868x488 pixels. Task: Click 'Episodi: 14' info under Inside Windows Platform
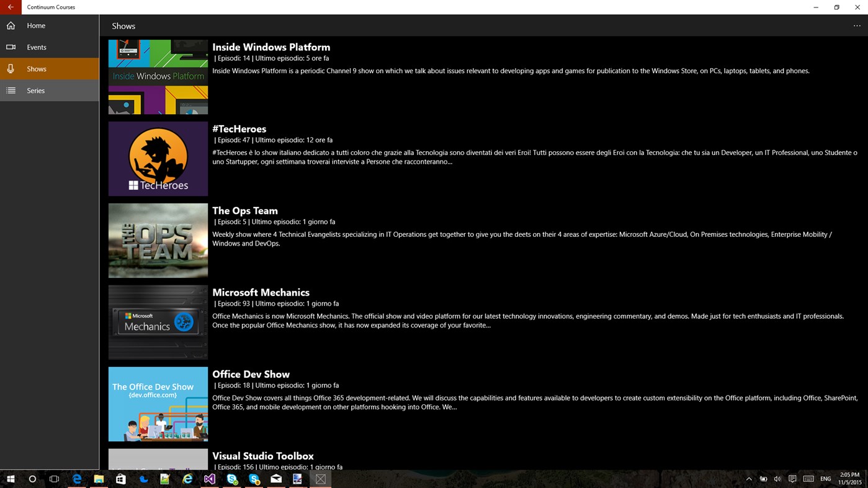pyautogui.click(x=234, y=58)
